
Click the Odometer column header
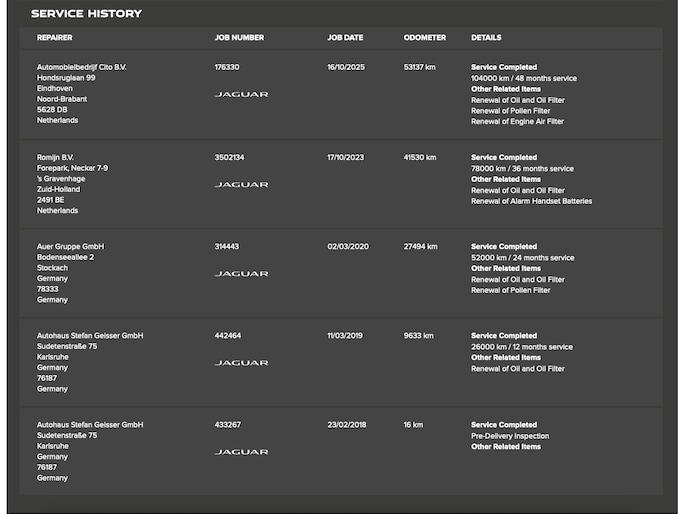point(425,38)
